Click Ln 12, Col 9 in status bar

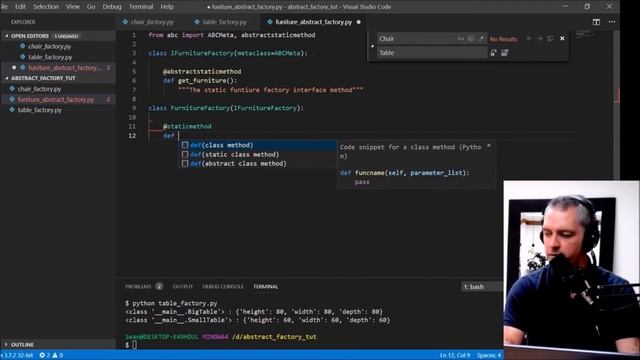455,356
